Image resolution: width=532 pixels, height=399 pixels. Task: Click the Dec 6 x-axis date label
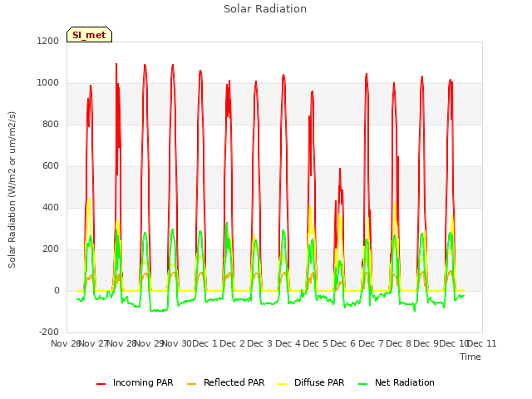pos(343,343)
